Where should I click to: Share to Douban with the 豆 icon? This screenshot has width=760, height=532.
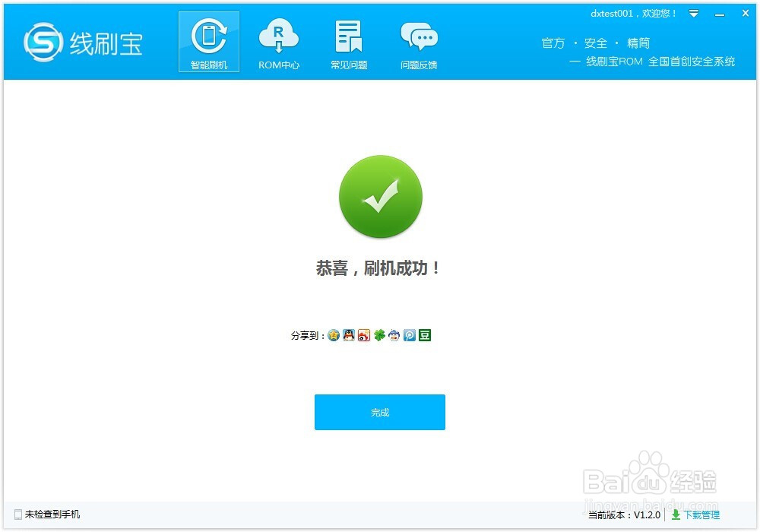tap(424, 334)
